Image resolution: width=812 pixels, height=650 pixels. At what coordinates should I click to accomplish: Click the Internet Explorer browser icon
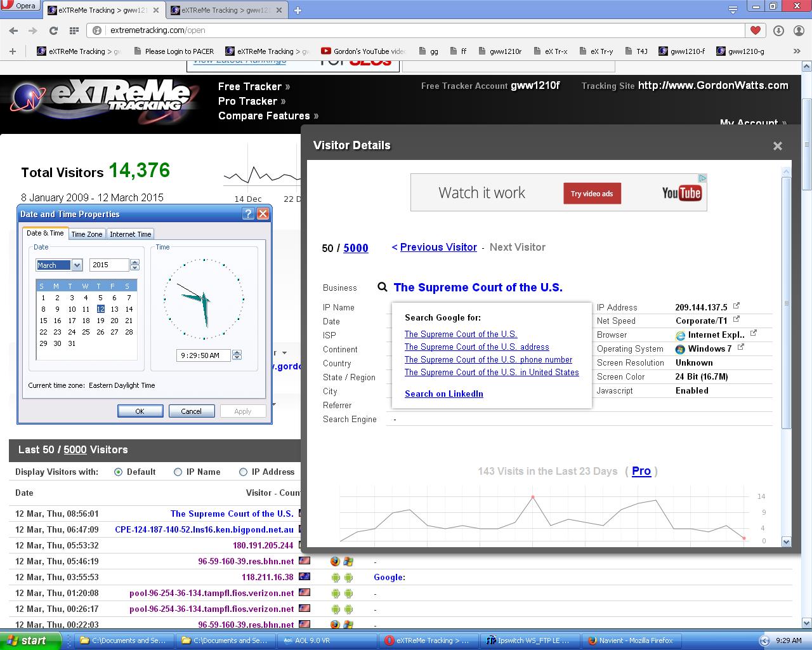(x=681, y=335)
